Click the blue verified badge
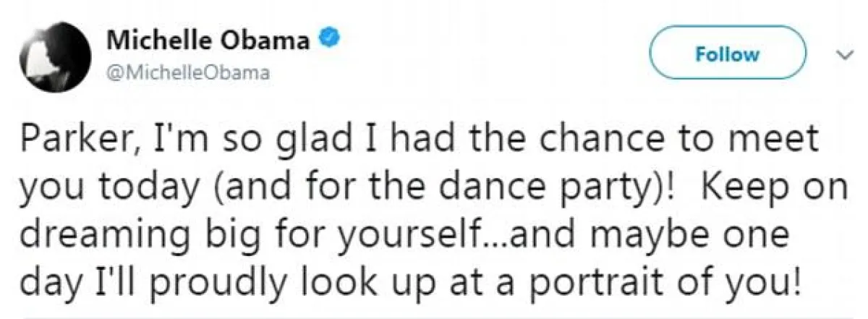Screen dimensions: 868x319 (x=329, y=40)
